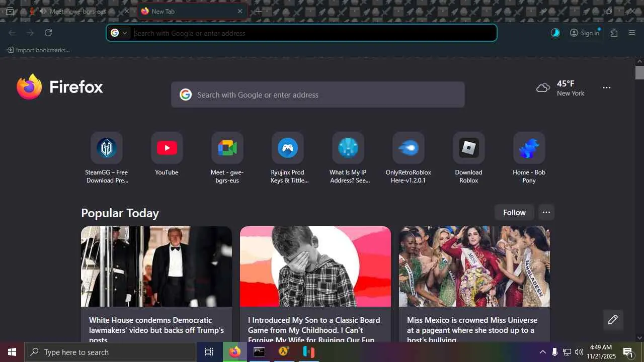This screenshot has height=362, width=644.
Task: Open the What Is My IP shortcut
Action: [x=348, y=148]
